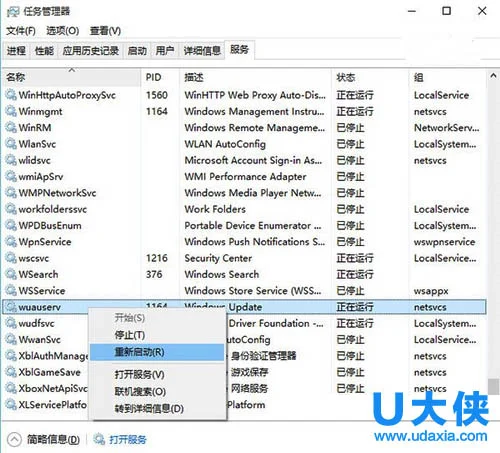Click the wlidsvc service gear icon
This screenshot has width=500, height=453.
(x=11, y=160)
